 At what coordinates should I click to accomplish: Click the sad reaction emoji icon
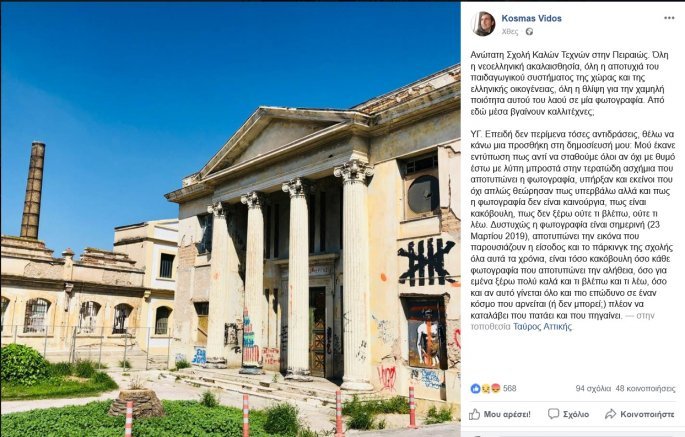coord(485,388)
